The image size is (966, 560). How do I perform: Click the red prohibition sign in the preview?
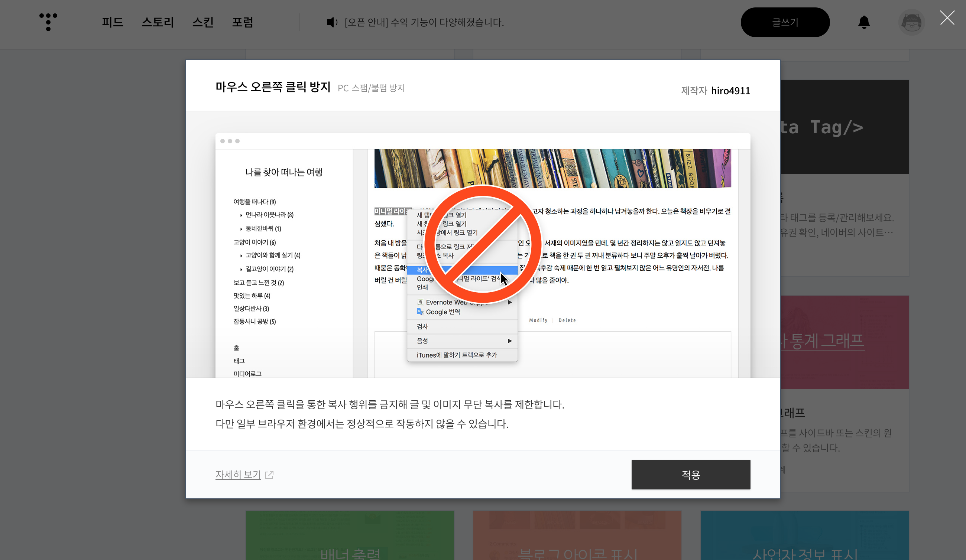483,244
